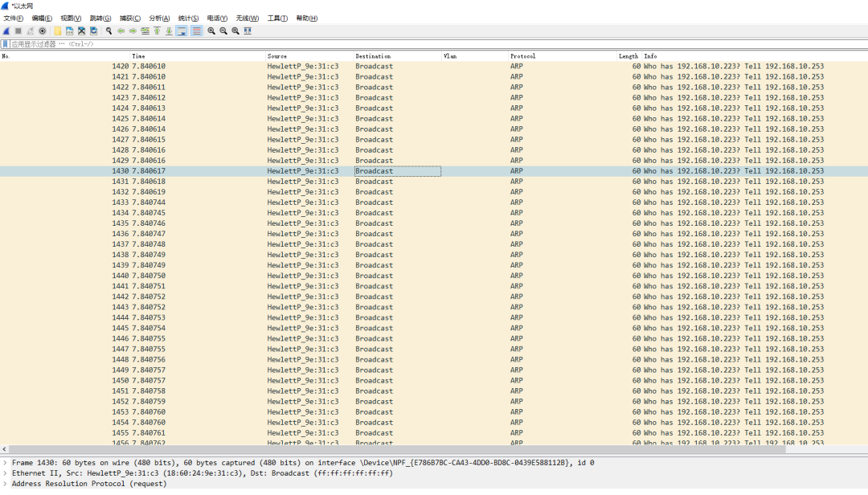Start capturing packets with the shark fin icon
868x495 pixels.
(6, 31)
